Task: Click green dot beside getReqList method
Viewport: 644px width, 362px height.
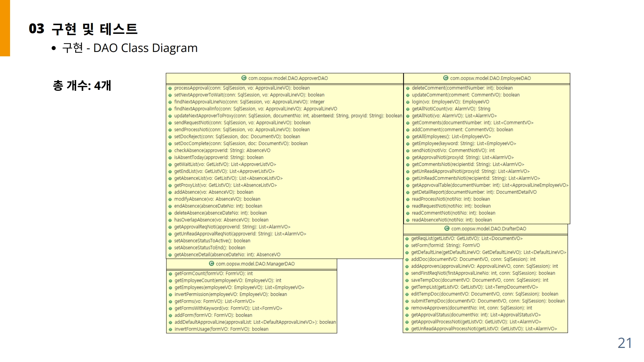Action: pos(407,239)
